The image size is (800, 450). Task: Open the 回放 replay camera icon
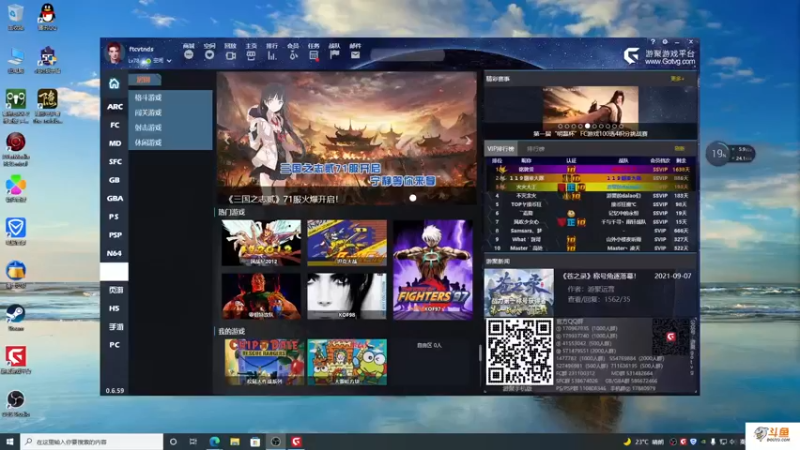coord(231,55)
